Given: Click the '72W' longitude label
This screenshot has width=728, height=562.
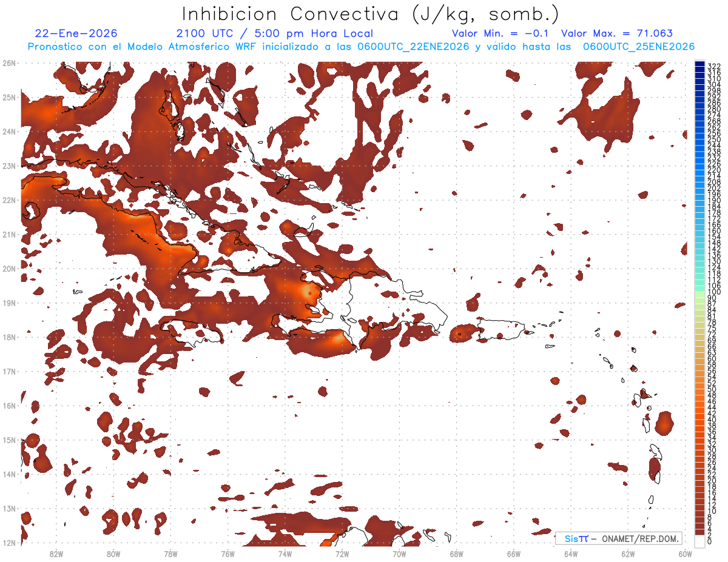Looking at the screenshot, I should click(x=342, y=554).
